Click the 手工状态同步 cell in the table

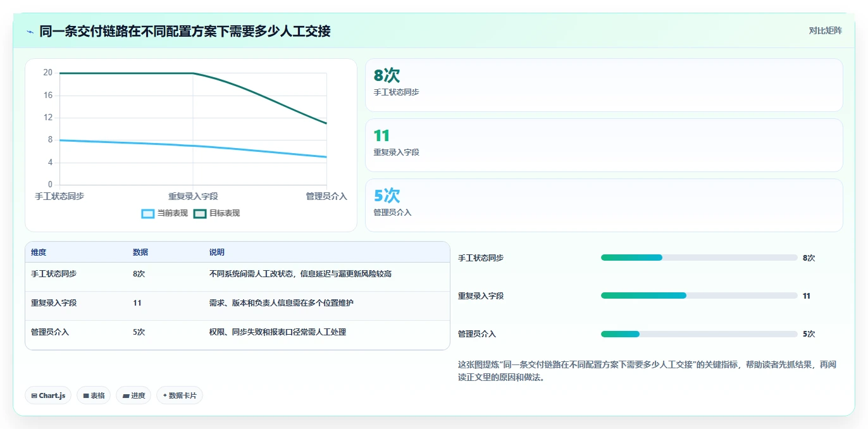coord(54,274)
